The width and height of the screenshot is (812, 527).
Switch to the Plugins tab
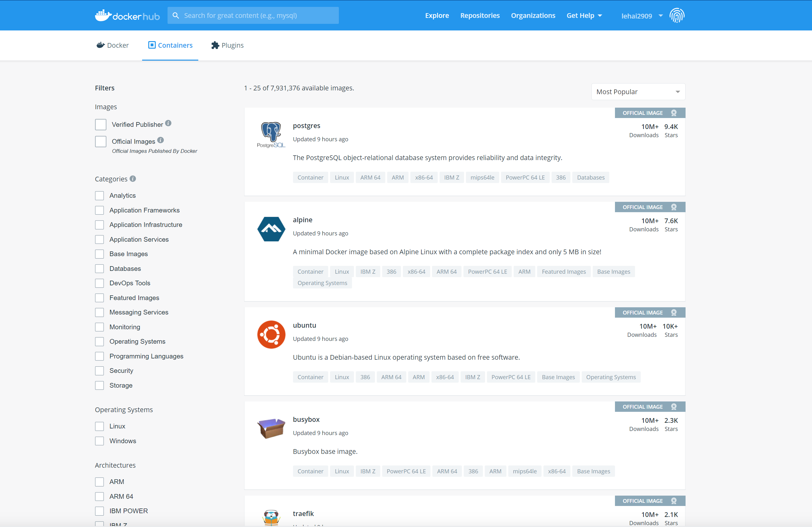click(x=227, y=45)
